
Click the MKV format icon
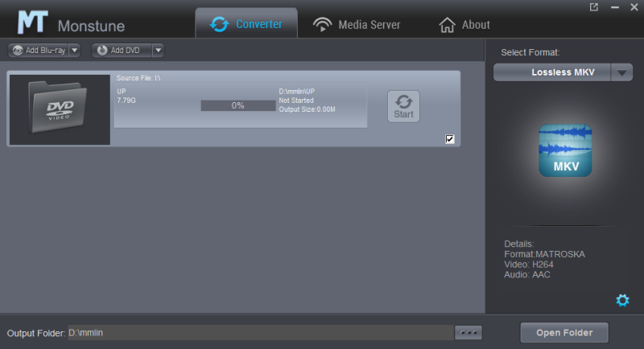click(x=565, y=150)
